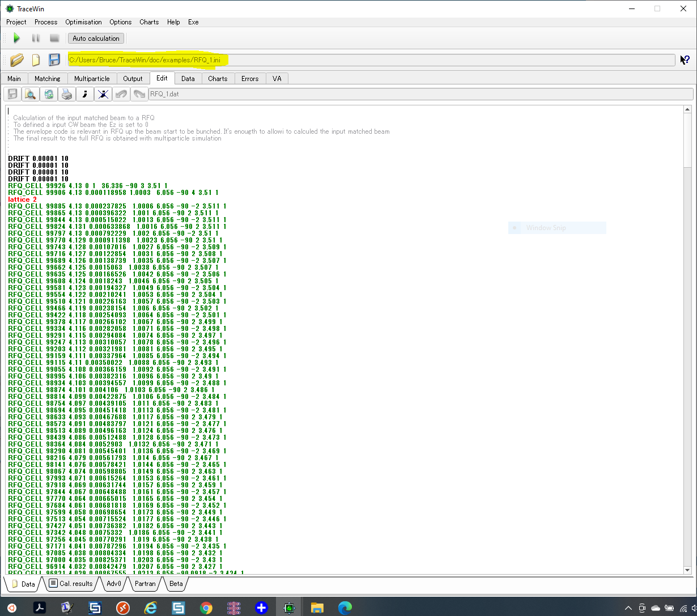Click the project path field RFQ_1.ini
697x616 pixels.
(x=371, y=60)
